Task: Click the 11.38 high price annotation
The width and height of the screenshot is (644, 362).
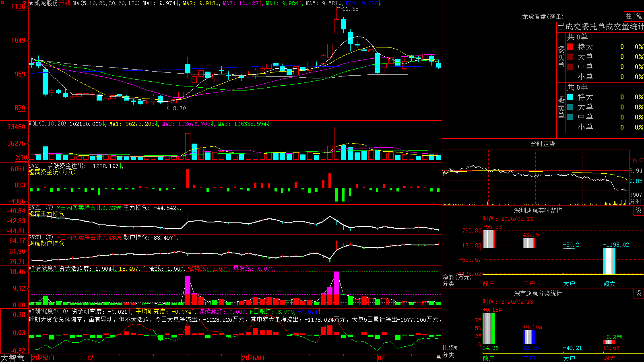Action: click(350, 9)
